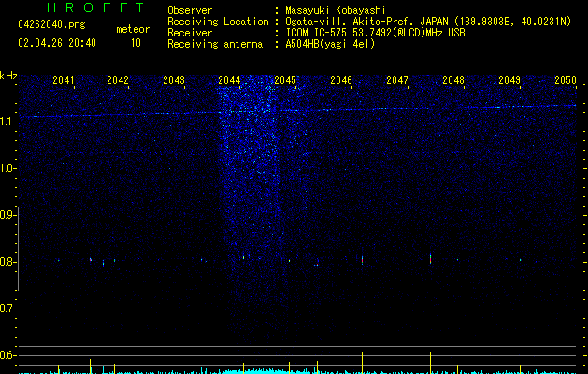Click the A504HB(yagi 4el) antenna text
The image size is (588, 374).
[x=330, y=44]
